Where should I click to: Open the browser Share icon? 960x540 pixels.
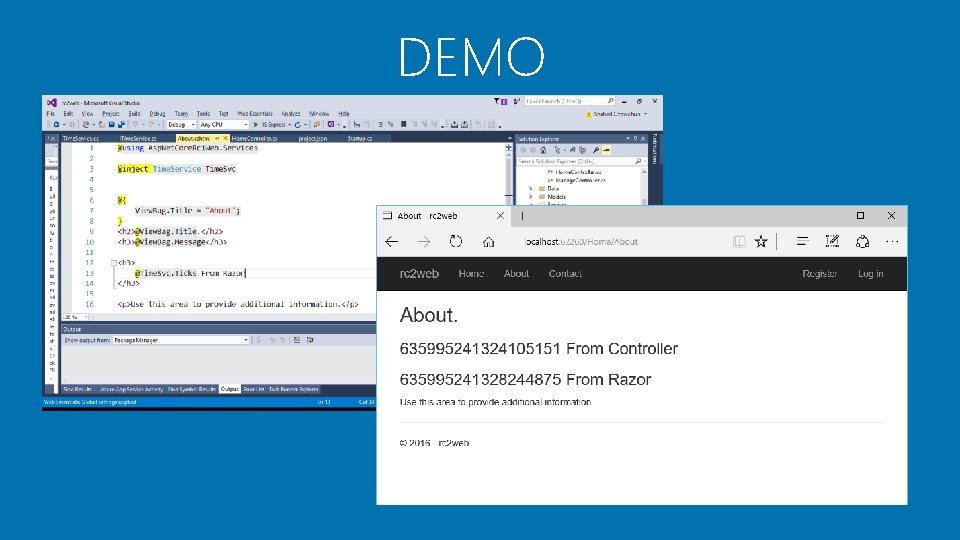863,241
